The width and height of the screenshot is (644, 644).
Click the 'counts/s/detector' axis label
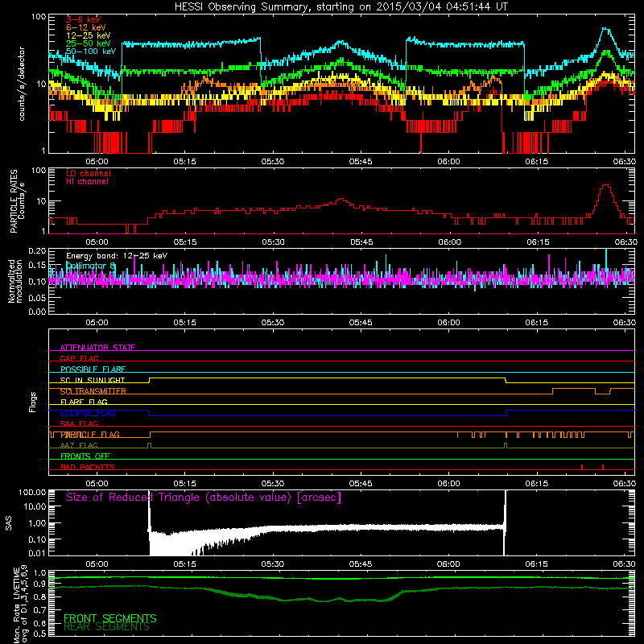tap(22, 84)
